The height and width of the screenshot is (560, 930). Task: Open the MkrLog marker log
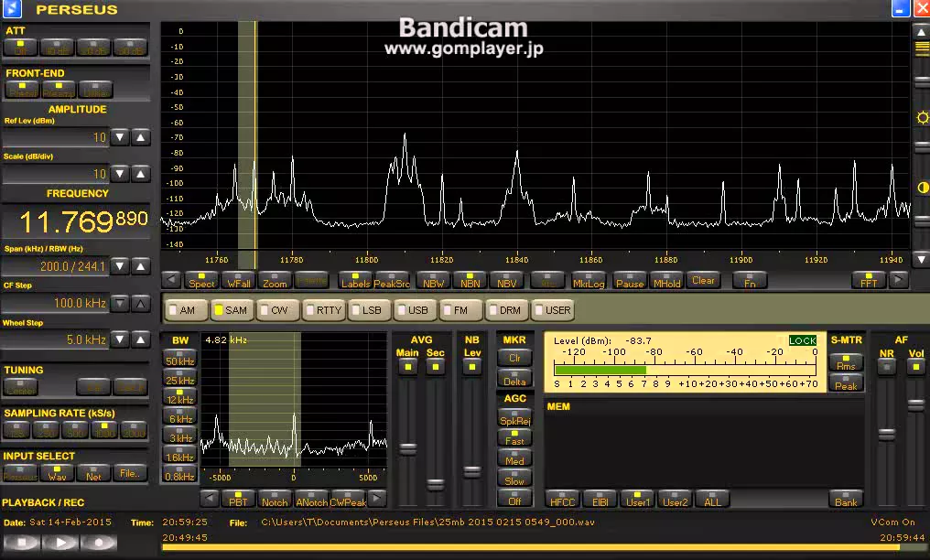click(589, 280)
